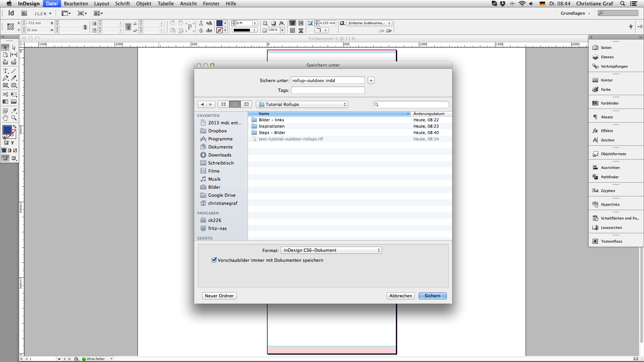Image resolution: width=644 pixels, height=362 pixels.
Task: Select the Eyedropper tool
Action: click(14, 111)
